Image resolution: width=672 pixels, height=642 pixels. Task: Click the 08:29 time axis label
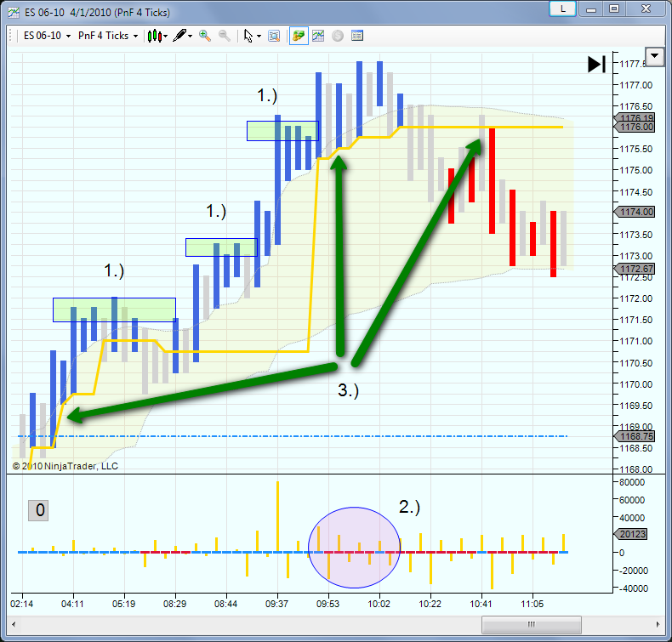175,604
